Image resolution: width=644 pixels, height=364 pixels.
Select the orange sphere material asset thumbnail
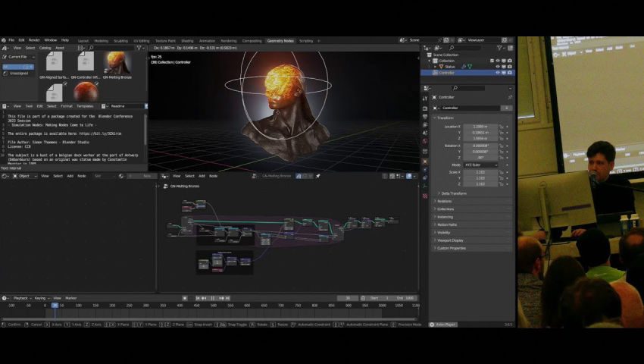click(86, 91)
